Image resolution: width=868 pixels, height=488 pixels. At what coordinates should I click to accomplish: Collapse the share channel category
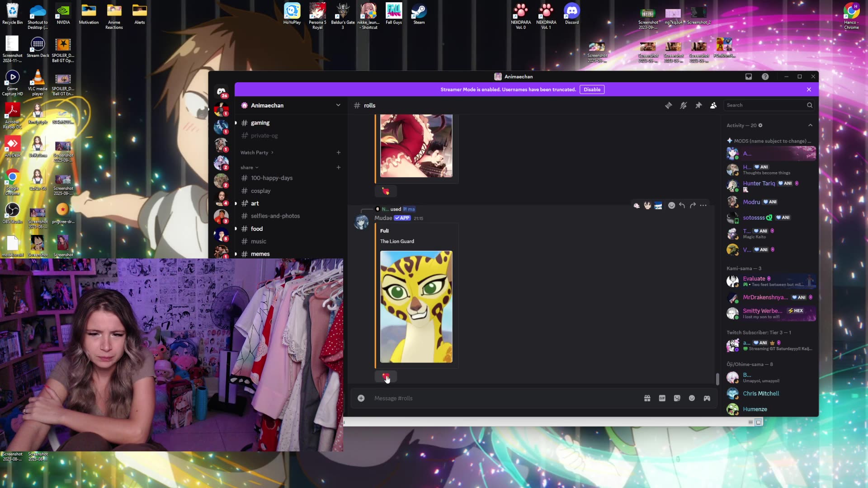click(x=249, y=167)
